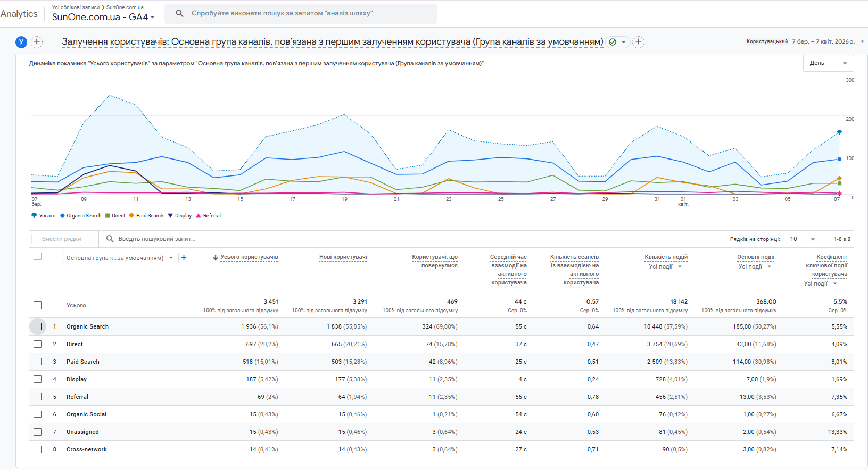
Task: Click the Усі облікові записи breadcrumb link
Action: click(76, 7)
